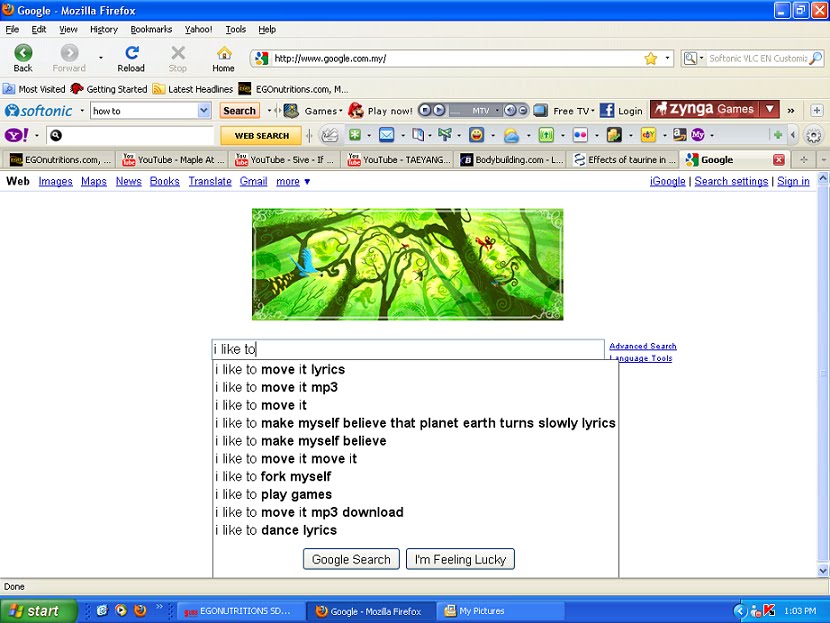Switch to YouTube - Maple At tab
This screenshot has width=830, height=623.
[173, 159]
